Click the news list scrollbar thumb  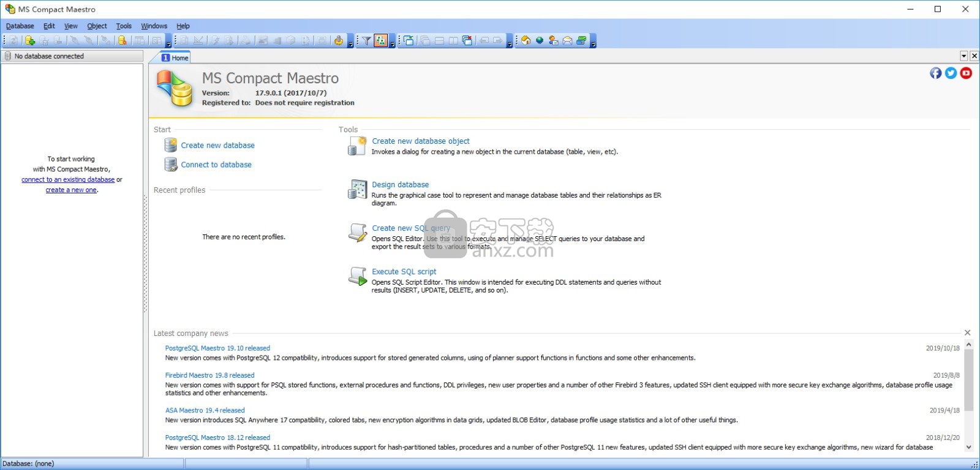pyautogui.click(x=969, y=380)
